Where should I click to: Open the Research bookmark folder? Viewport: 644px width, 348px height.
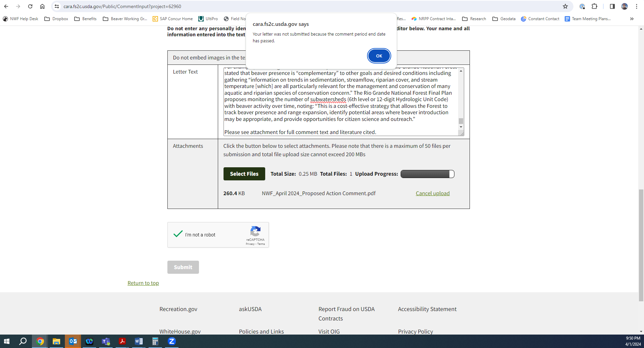474,19
